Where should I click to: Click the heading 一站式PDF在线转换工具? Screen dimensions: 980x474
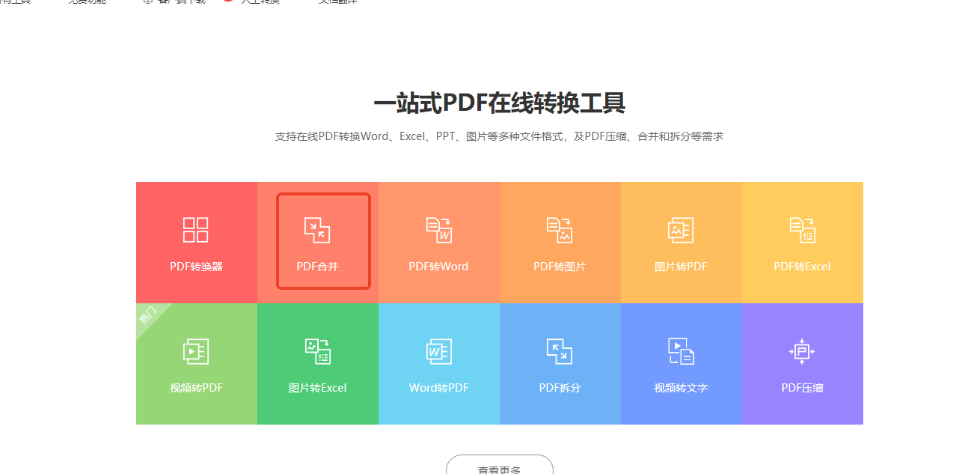[x=500, y=103]
